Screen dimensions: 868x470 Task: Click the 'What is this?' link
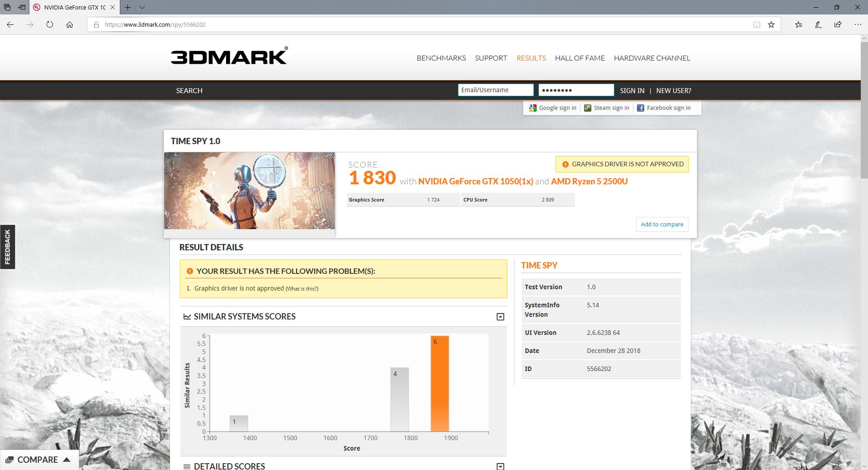click(302, 289)
